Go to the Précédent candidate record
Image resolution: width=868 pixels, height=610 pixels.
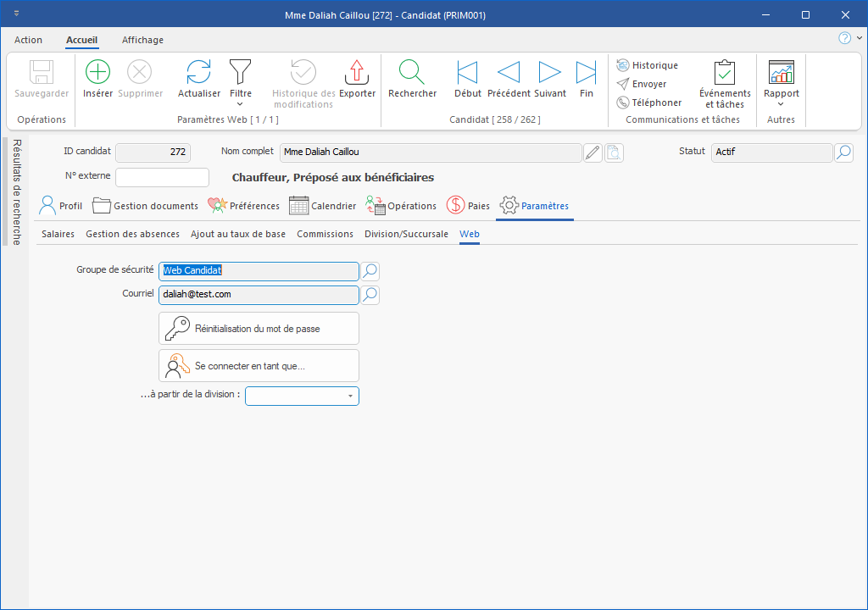509,73
